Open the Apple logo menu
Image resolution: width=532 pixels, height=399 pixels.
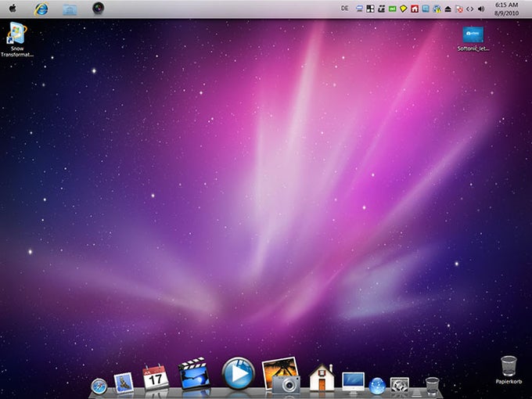[x=13, y=8]
